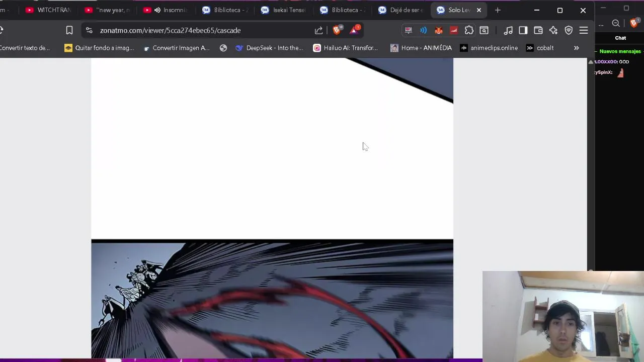Screen dimensions: 644x362
Task: Open Brave Rewards triangle icon
Action: pyautogui.click(x=354, y=30)
